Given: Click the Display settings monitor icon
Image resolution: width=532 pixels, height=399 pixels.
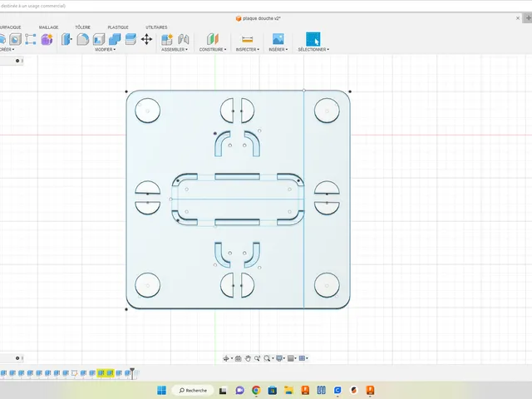Looking at the screenshot, I should click(279, 358).
